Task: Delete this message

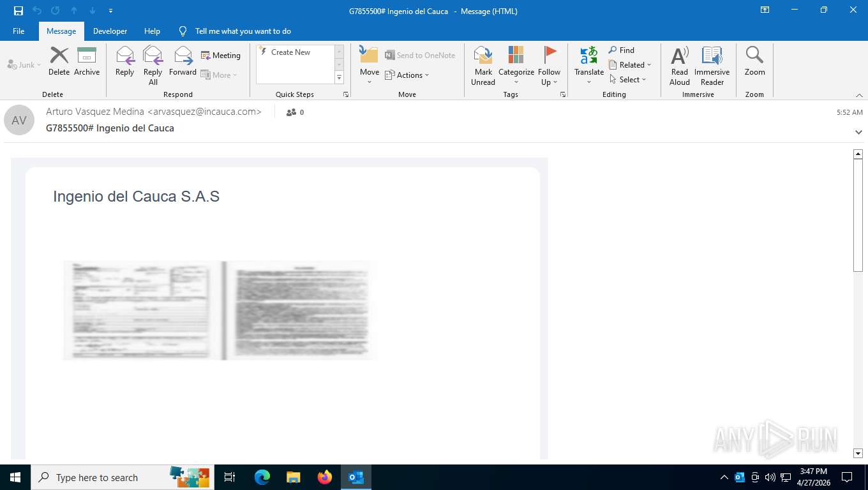Action: coord(59,61)
